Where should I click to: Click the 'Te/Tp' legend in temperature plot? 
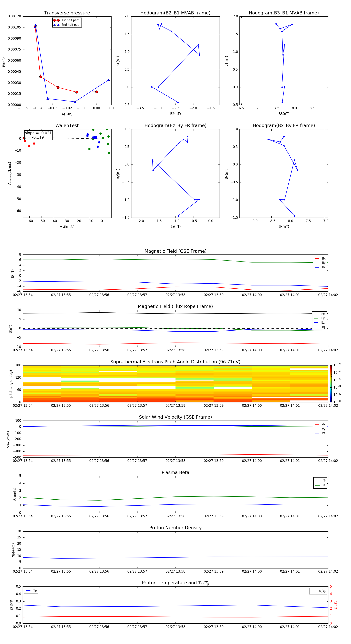pos(318,591)
